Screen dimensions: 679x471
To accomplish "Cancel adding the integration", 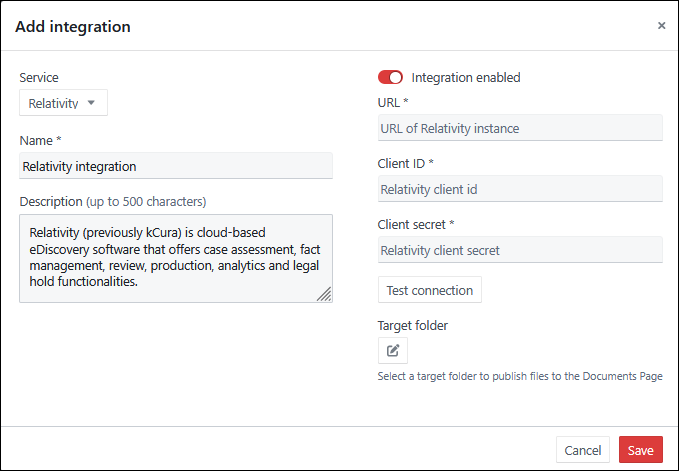I will [582, 450].
